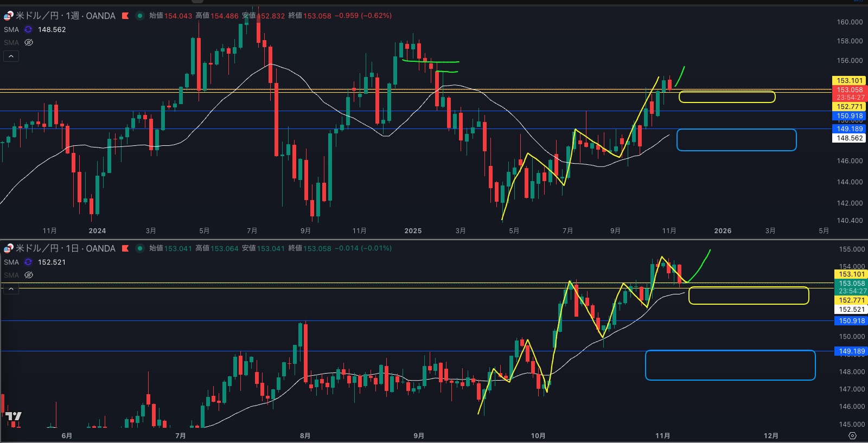Collapse indicator legend on daily chart
Viewport: 868px width, 443px height.
coord(11,289)
